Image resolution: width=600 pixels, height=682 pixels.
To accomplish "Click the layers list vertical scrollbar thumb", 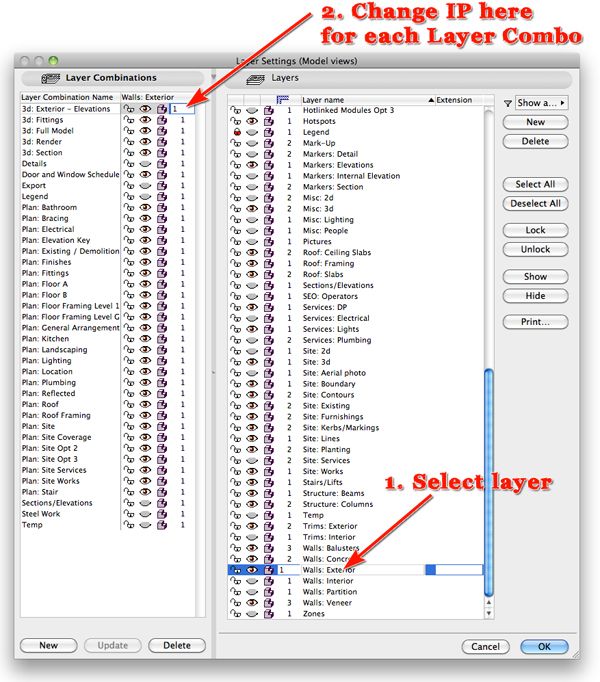I will pyautogui.click(x=489, y=483).
